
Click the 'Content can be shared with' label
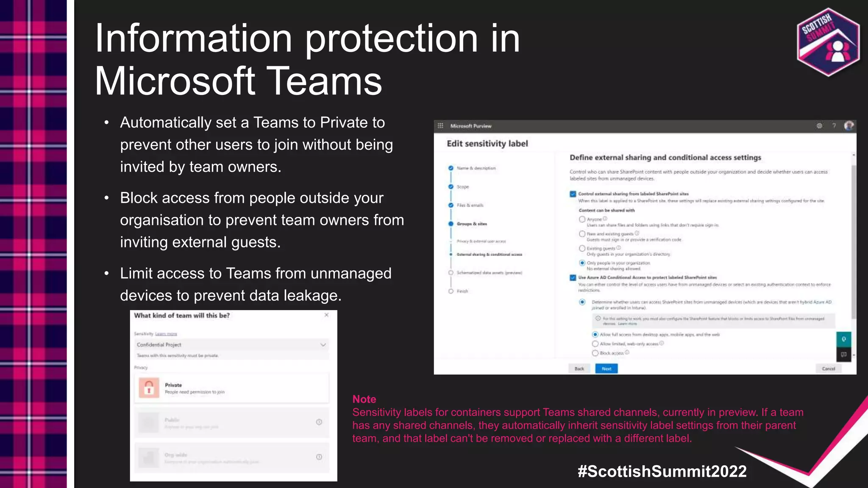point(607,211)
